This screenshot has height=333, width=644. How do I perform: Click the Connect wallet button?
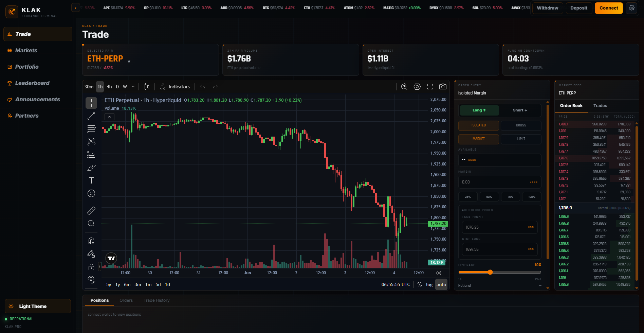click(609, 8)
